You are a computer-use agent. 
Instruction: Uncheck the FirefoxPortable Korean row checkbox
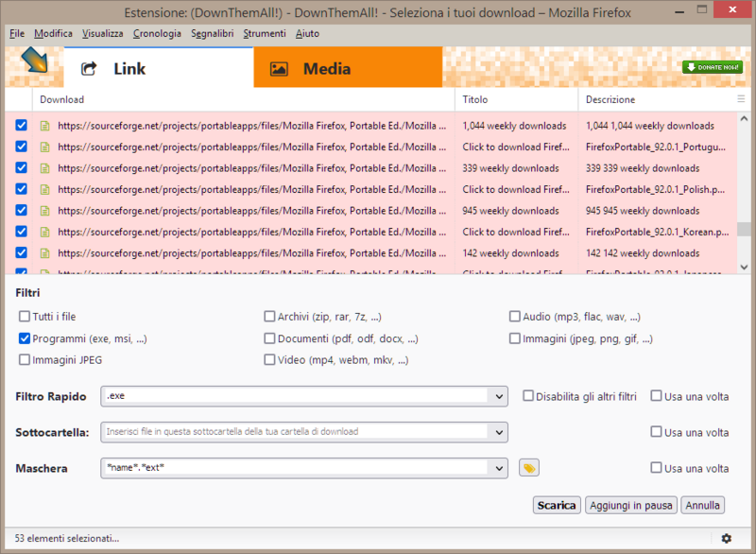pos(21,232)
